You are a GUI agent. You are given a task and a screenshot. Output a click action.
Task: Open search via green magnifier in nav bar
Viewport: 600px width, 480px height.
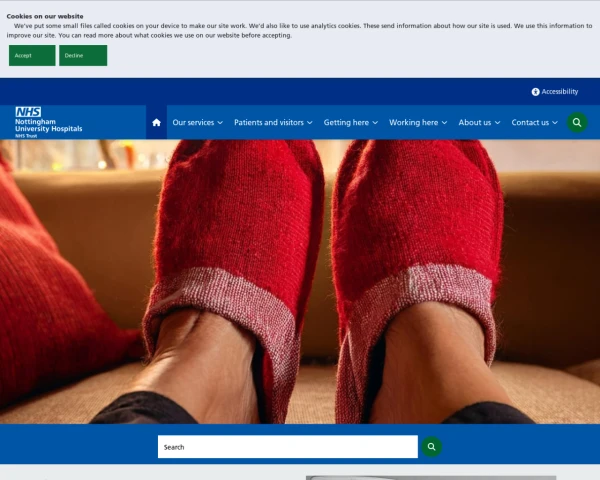tap(577, 122)
